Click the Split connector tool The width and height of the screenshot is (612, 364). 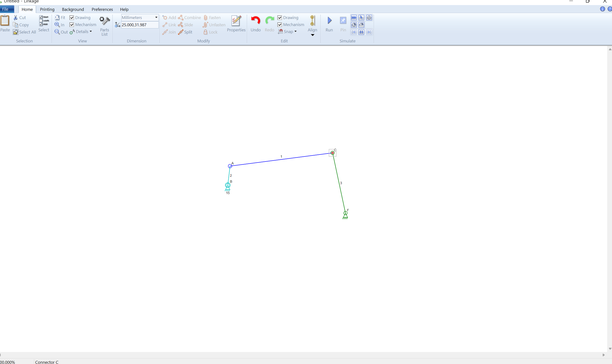pos(185,32)
